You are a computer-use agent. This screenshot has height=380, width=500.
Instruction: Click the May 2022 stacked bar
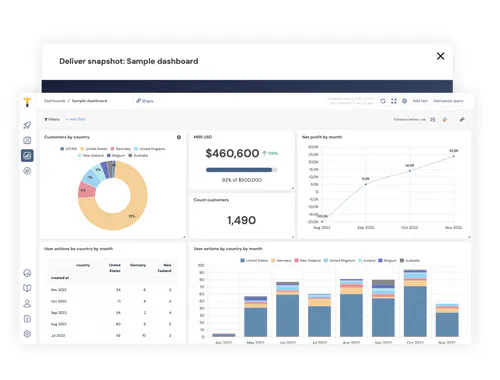click(256, 316)
